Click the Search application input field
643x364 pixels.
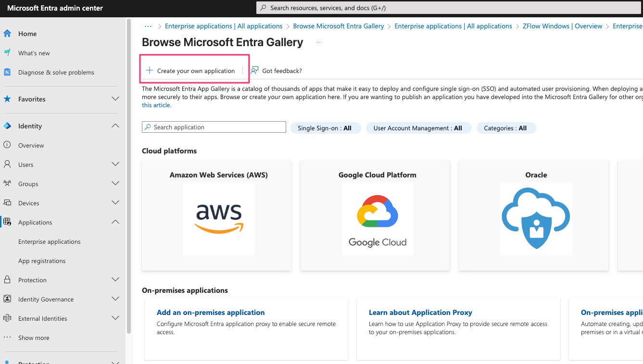click(214, 127)
